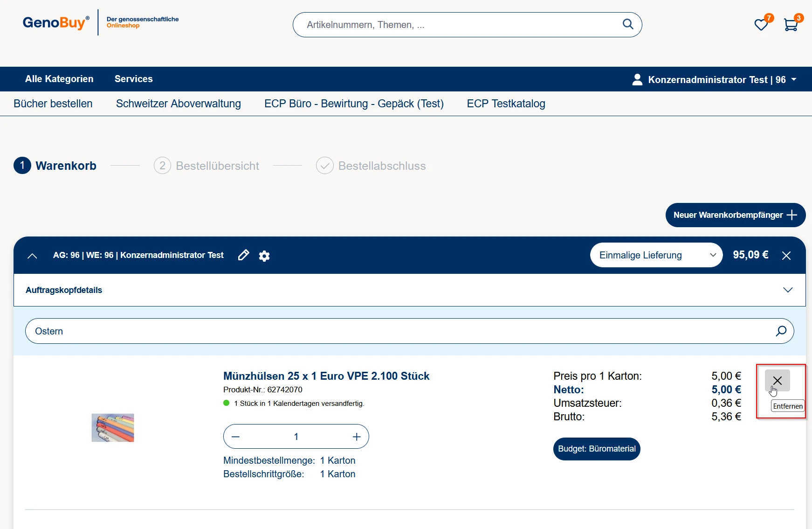Open the shopping cart icon
This screenshot has height=529, width=812.
(791, 25)
